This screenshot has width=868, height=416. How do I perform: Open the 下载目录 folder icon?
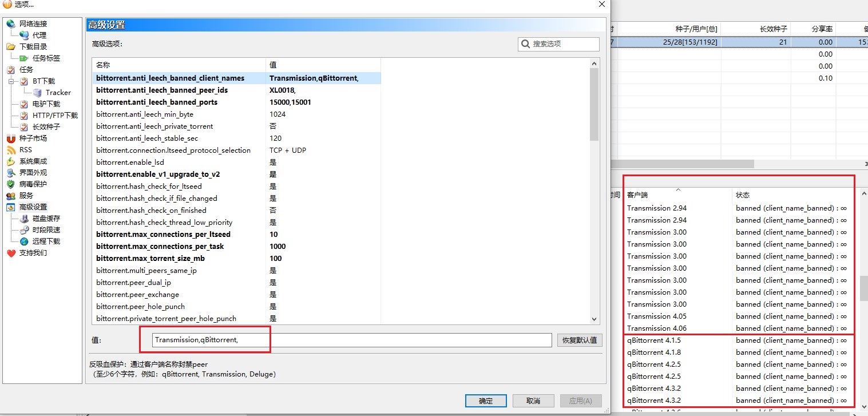pyautogui.click(x=10, y=46)
